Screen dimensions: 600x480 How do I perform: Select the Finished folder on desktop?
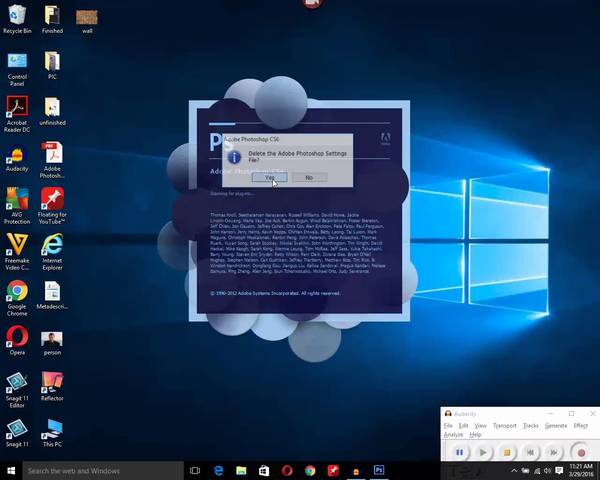pos(52,19)
